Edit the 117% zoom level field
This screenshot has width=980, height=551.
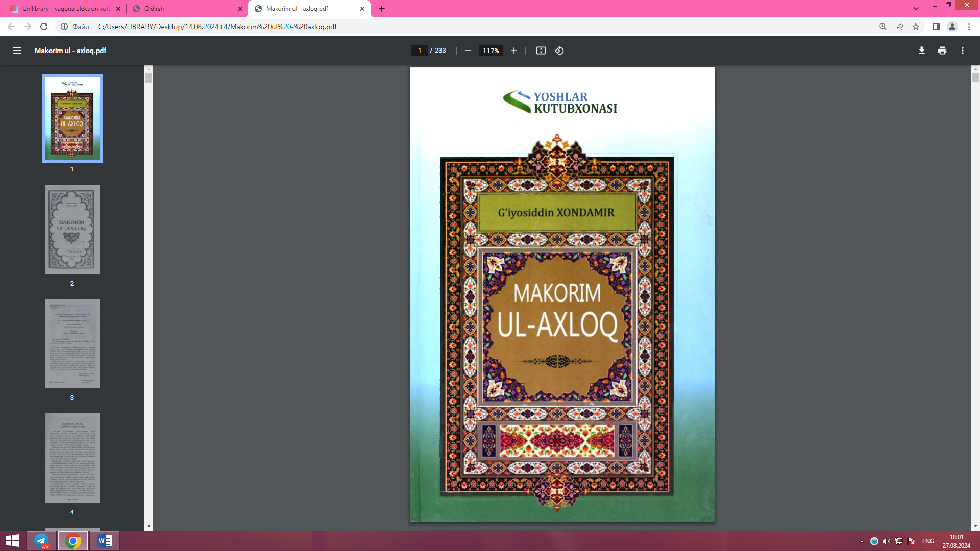point(491,51)
